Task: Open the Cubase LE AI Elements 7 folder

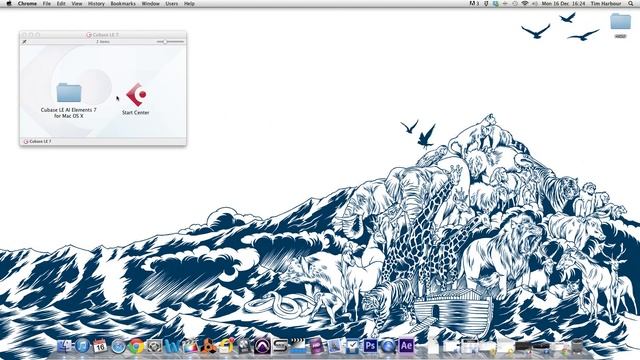Action: 69,93
